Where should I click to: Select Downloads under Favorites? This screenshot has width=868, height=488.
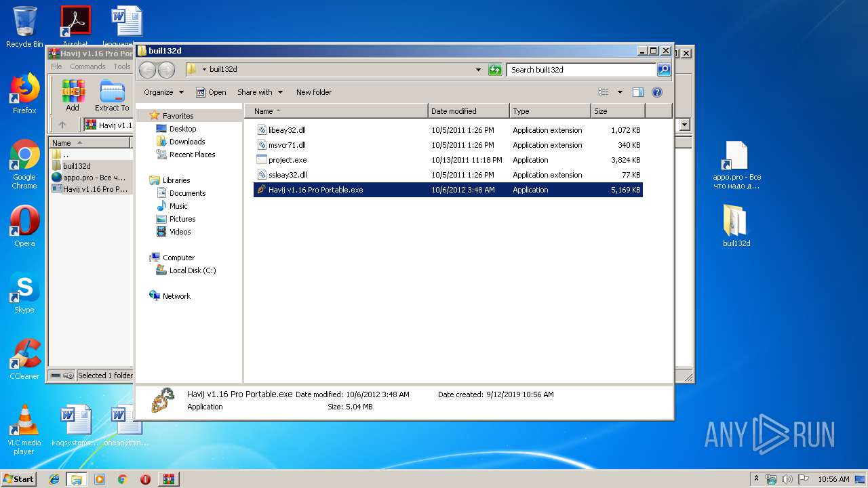(x=187, y=142)
